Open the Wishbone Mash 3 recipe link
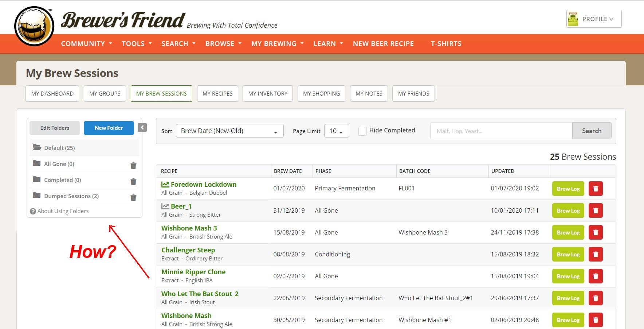Image resolution: width=644 pixels, height=329 pixels. (189, 228)
